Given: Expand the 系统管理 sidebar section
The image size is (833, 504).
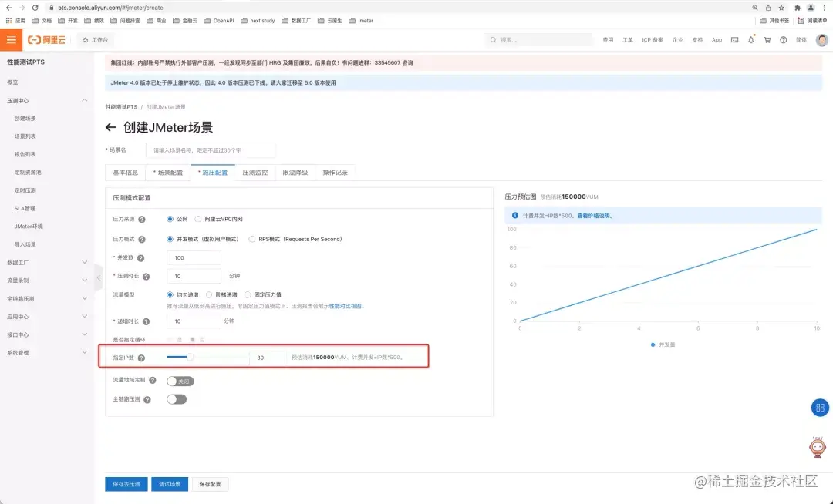Looking at the screenshot, I should [x=85, y=353].
